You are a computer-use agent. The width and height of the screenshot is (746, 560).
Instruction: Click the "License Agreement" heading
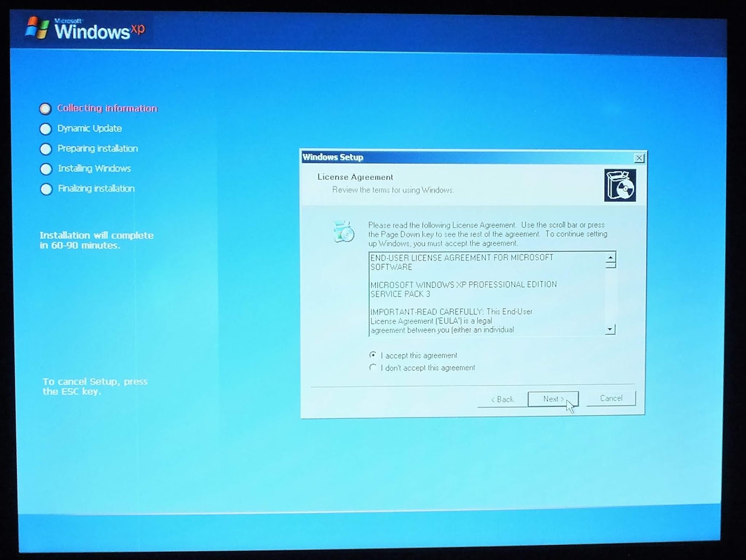coord(355,177)
